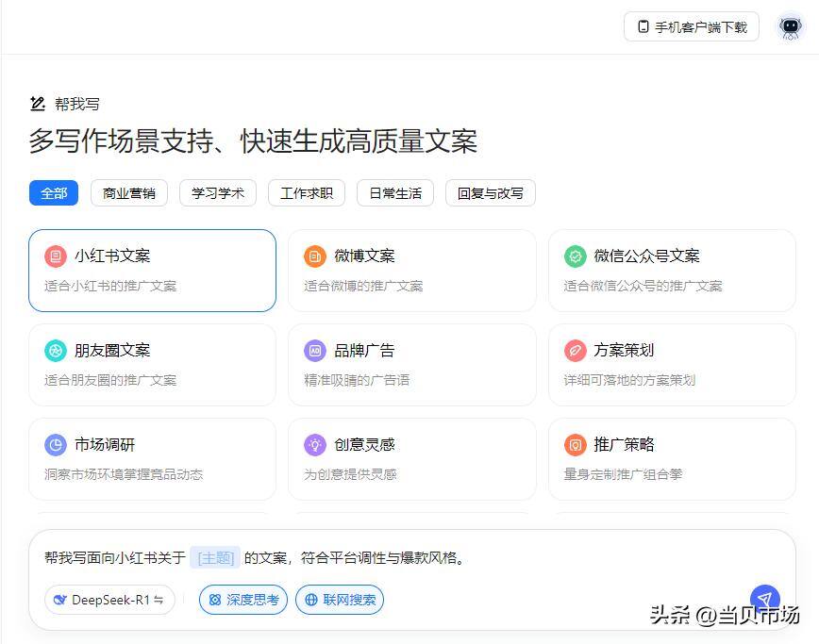Enable 深度思考 mode
This screenshot has height=644, width=819.
coord(242,600)
